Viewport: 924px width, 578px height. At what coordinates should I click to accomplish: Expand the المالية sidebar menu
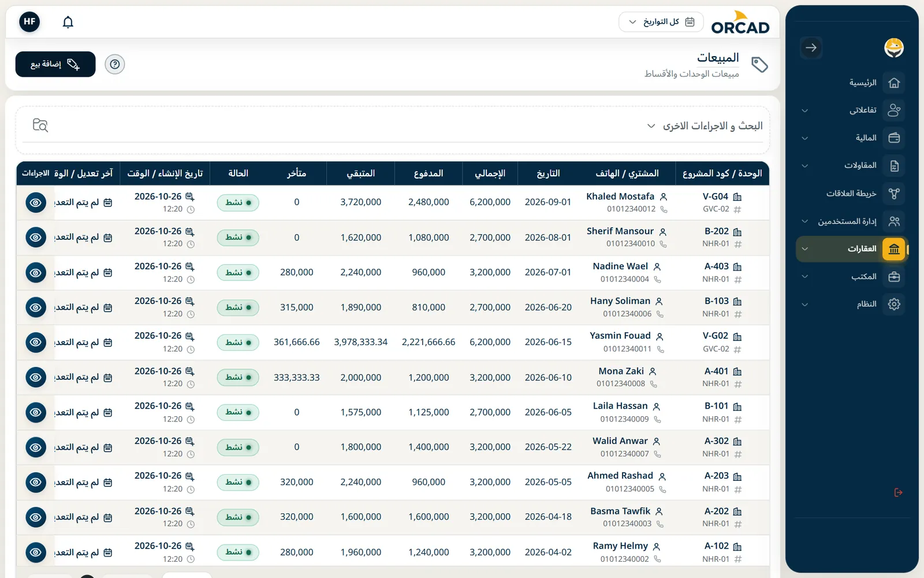tap(851, 138)
